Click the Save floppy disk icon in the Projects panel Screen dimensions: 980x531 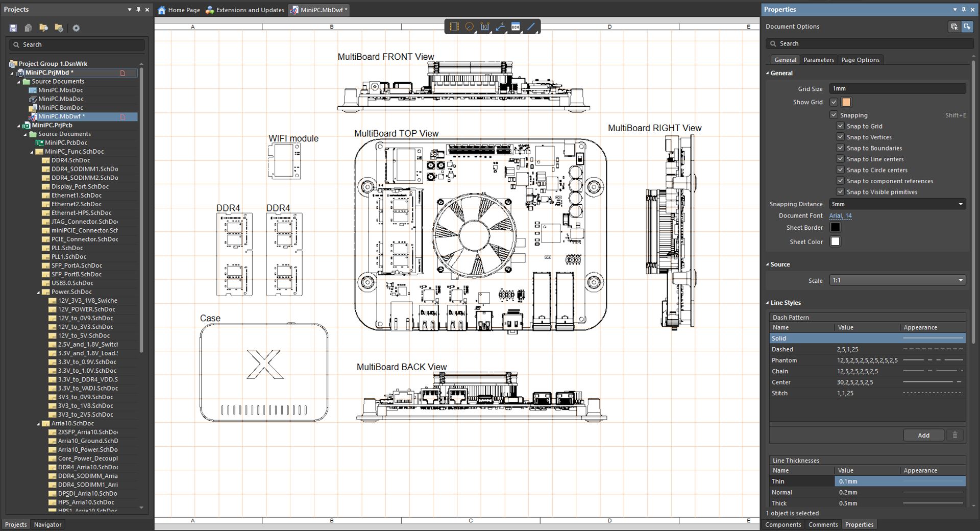pyautogui.click(x=13, y=28)
